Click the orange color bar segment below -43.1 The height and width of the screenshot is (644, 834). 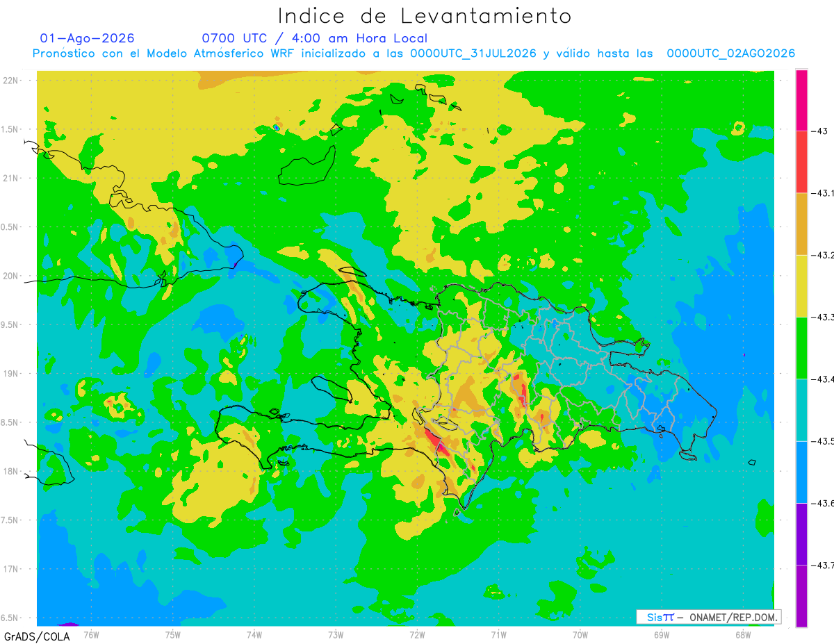(x=801, y=224)
